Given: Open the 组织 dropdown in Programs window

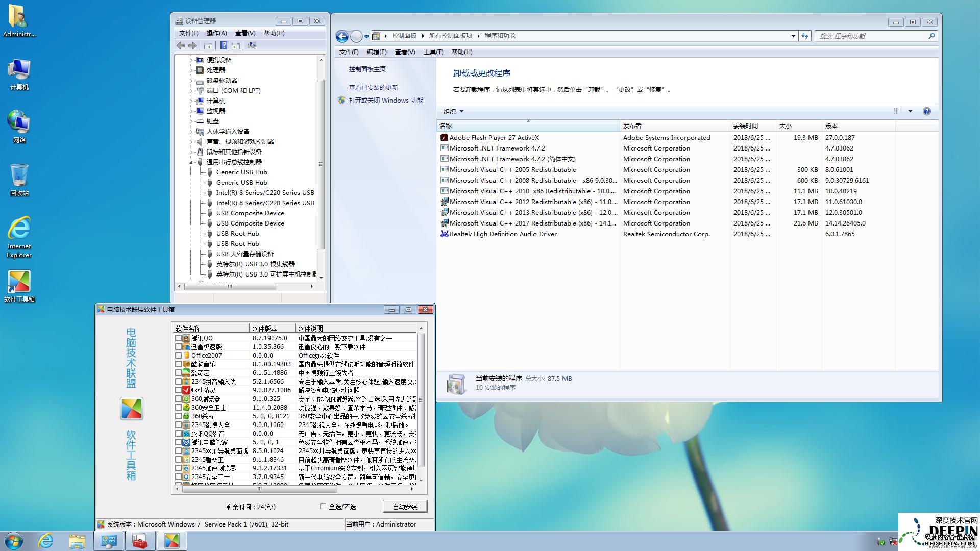Looking at the screenshot, I should coord(453,112).
